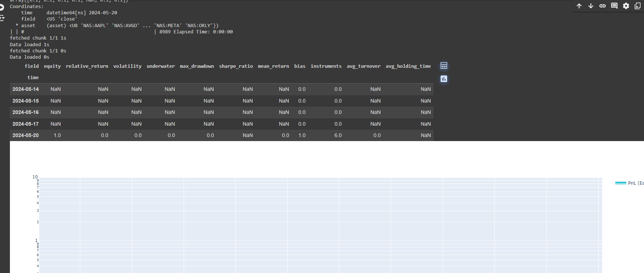Click the field header label
Viewport: 644px width, 273px height.
click(32, 66)
